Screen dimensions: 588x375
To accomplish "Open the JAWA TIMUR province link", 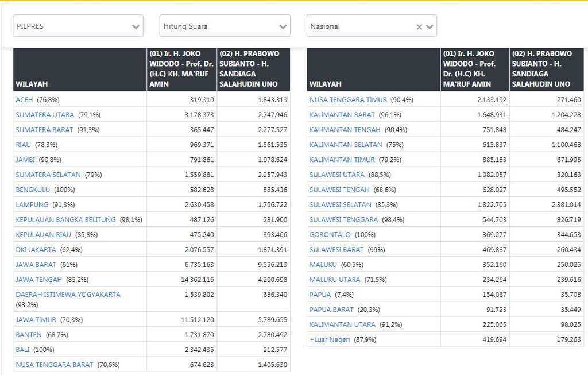I will click(x=36, y=320).
